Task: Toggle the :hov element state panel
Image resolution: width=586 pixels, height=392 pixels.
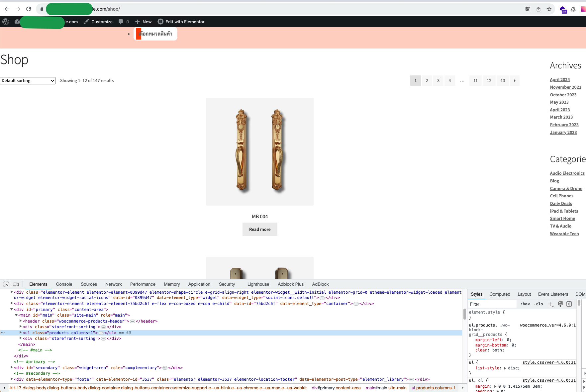Action: (x=525, y=304)
